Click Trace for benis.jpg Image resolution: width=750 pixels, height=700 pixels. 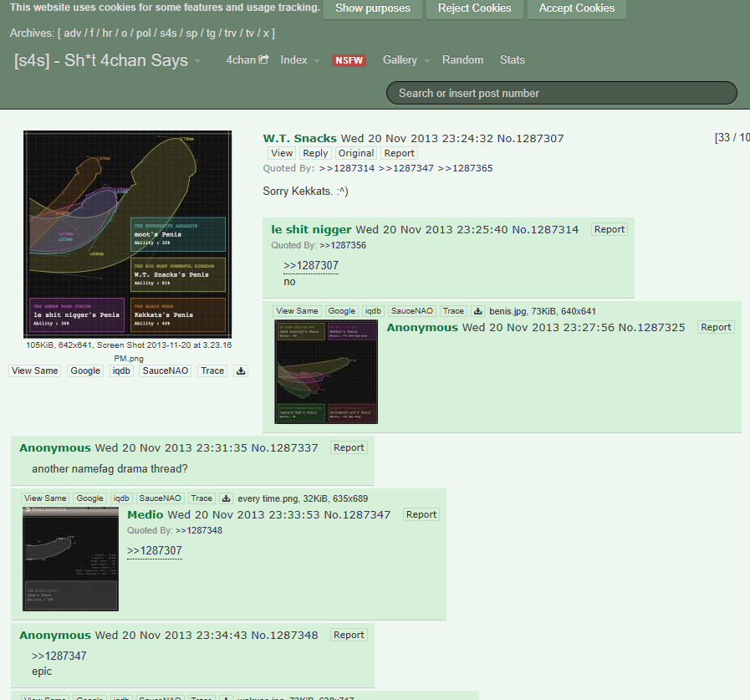[453, 311]
